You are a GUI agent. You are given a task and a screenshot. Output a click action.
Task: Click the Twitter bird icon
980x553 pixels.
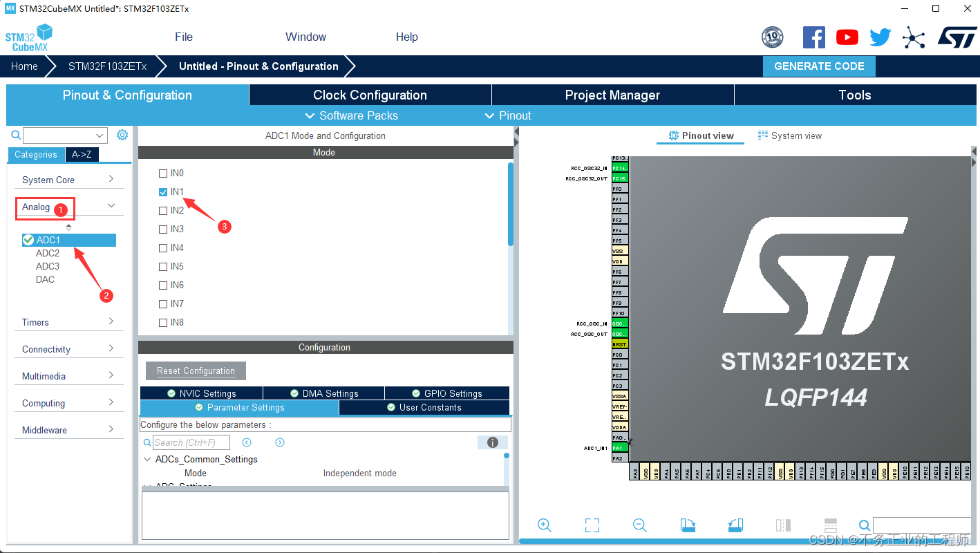880,37
